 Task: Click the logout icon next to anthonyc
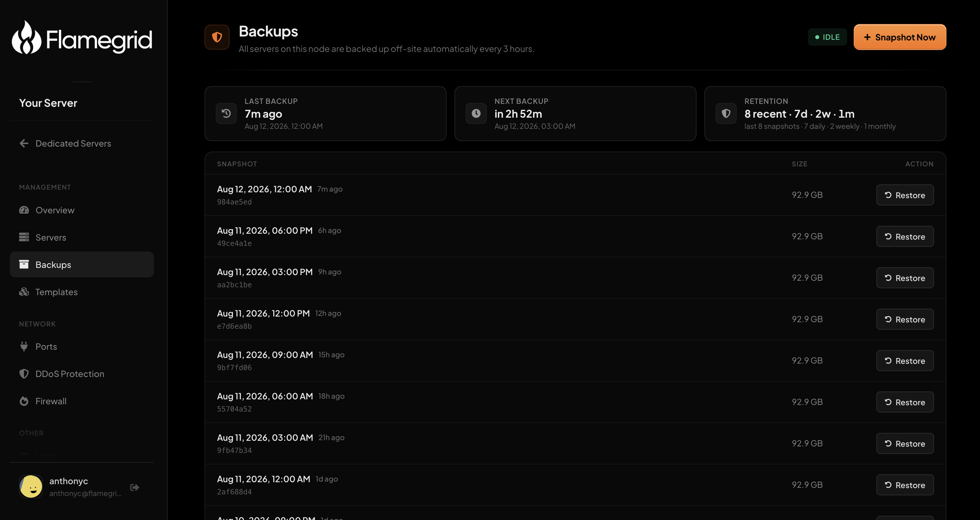[135, 487]
